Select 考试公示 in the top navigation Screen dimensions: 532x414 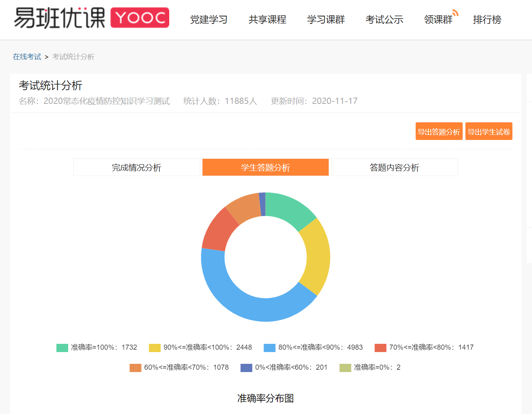pos(384,20)
